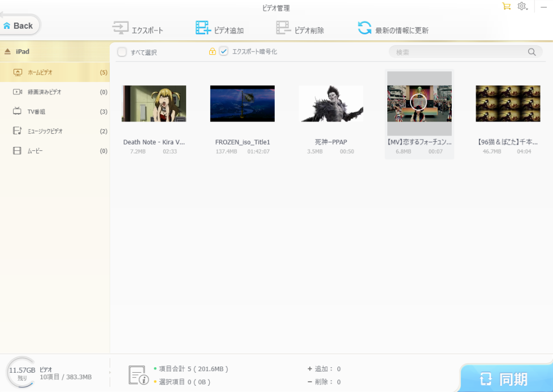Image resolution: width=553 pixels, height=392 pixels.
Task: Click the 録画済みビデオ camera icon
Action: point(18,92)
